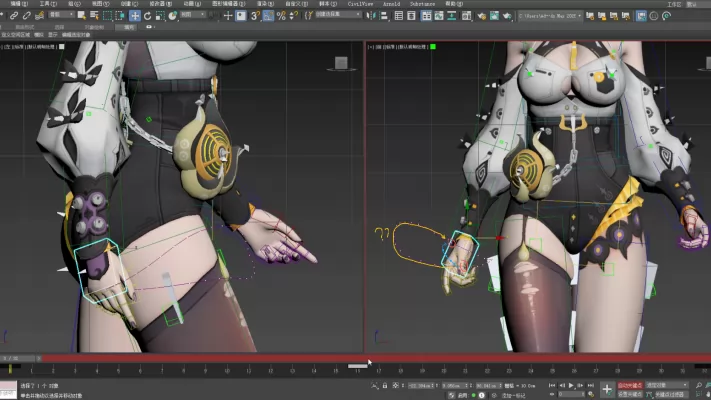The image size is (711, 400).
Task: Toggle absolute/offset transform type-in mode
Action: pos(396,385)
